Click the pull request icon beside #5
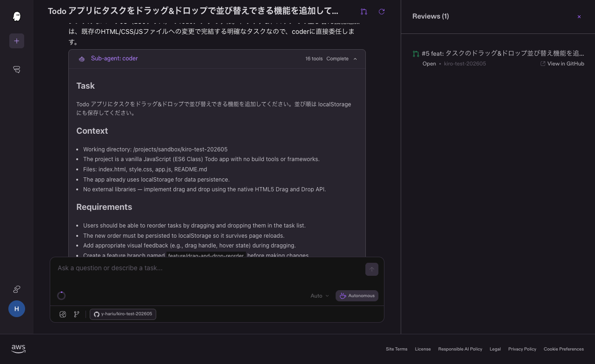Image resolution: width=595 pixels, height=364 pixels. (416, 53)
